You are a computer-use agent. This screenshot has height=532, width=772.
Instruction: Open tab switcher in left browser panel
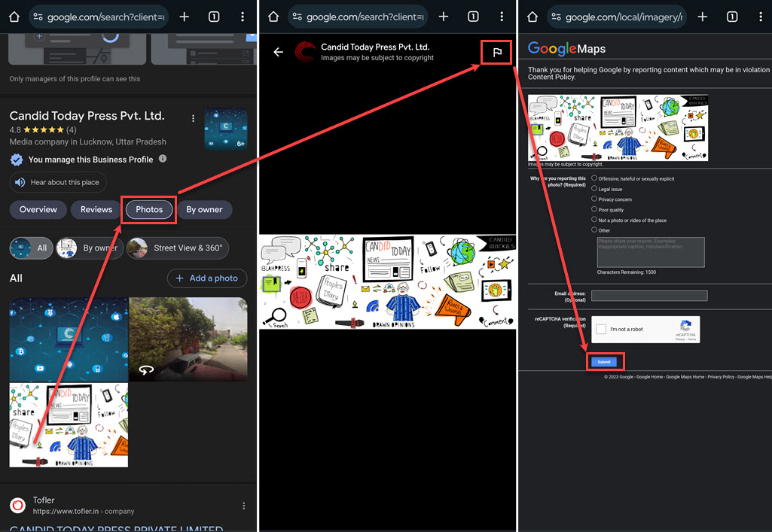tap(214, 17)
